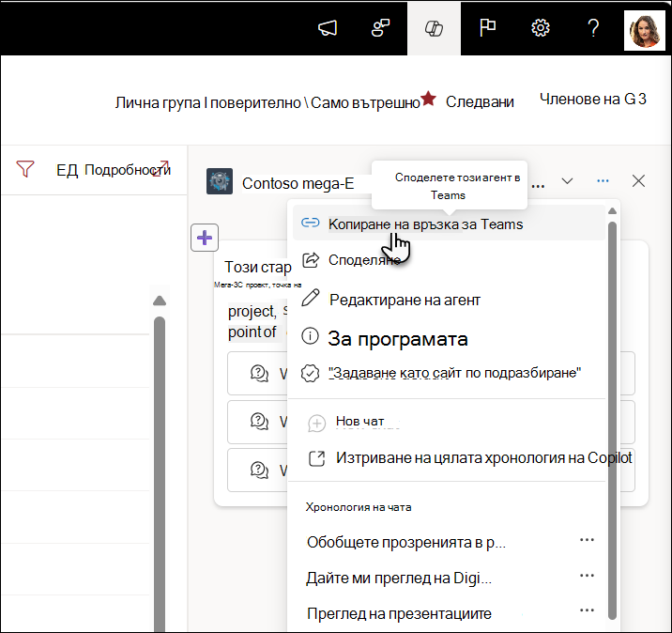Open the user profile picture
Image resolution: width=672 pixels, height=633 pixels.
tap(645, 30)
